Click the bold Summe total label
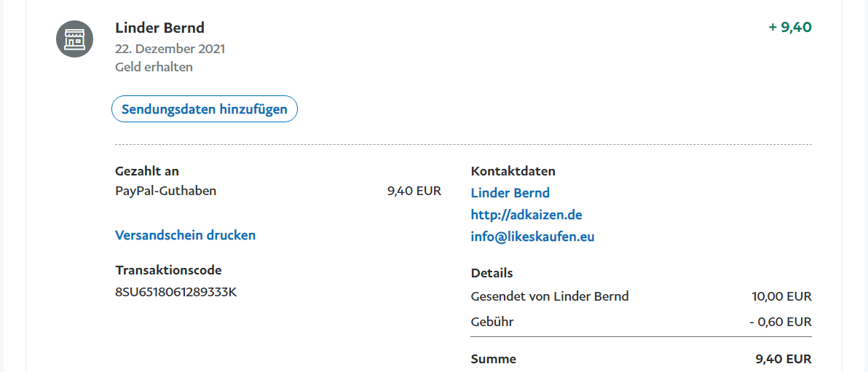 point(494,359)
